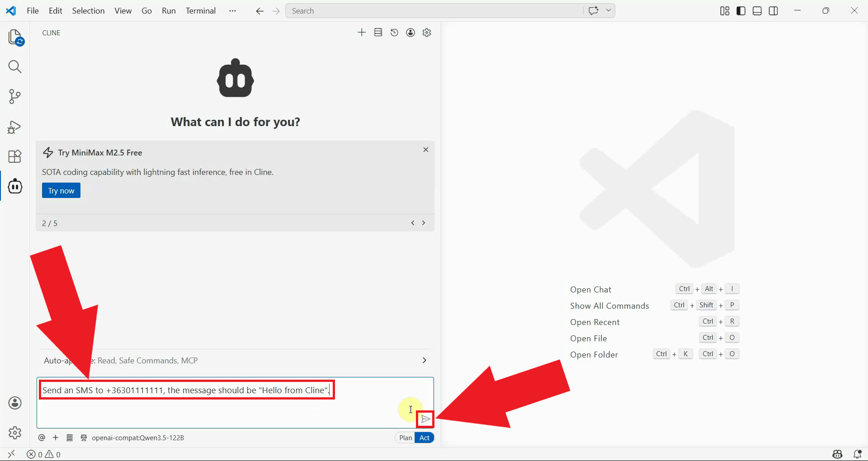Open Cline task history

[x=394, y=33]
